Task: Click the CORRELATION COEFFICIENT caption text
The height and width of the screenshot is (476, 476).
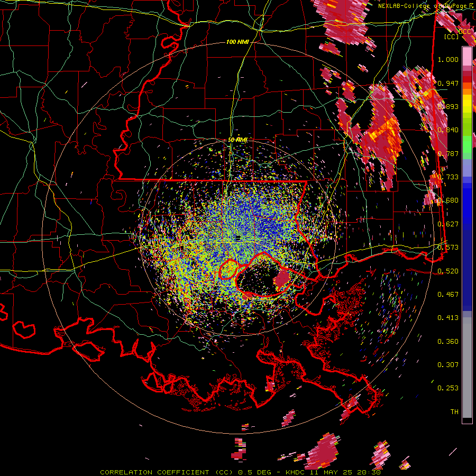Action: coord(154,472)
